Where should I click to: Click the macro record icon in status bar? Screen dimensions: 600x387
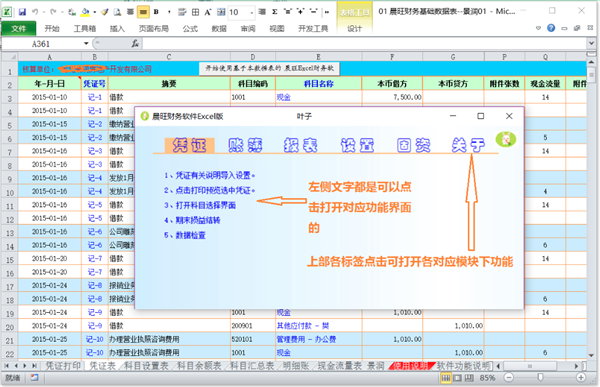tap(34, 378)
